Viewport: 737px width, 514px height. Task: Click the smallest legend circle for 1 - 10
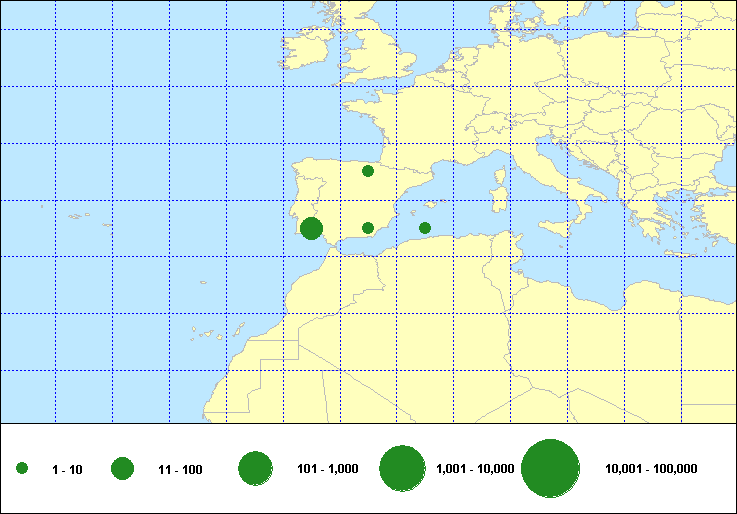(x=22, y=468)
